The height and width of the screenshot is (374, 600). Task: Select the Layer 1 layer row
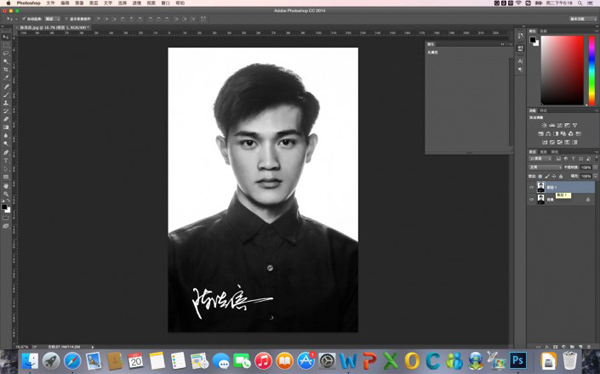click(561, 187)
